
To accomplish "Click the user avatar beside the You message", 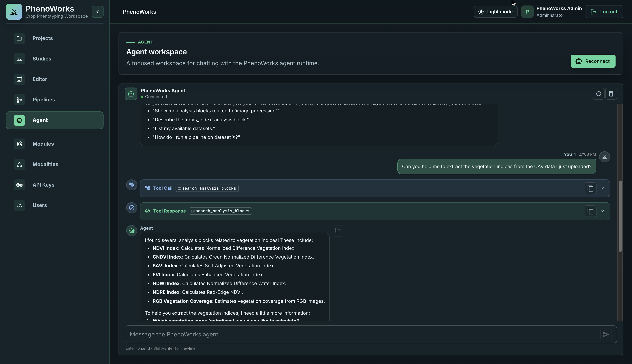I will point(605,157).
